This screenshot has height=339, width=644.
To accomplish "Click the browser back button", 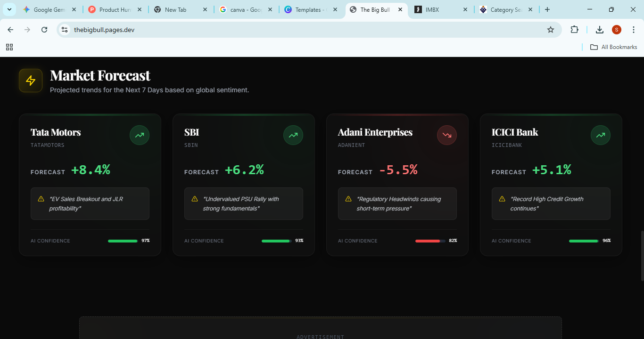I will [10, 29].
